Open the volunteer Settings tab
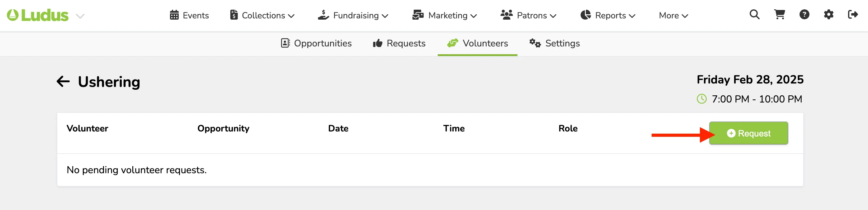Viewport: 868px width, 210px height. coord(554,44)
